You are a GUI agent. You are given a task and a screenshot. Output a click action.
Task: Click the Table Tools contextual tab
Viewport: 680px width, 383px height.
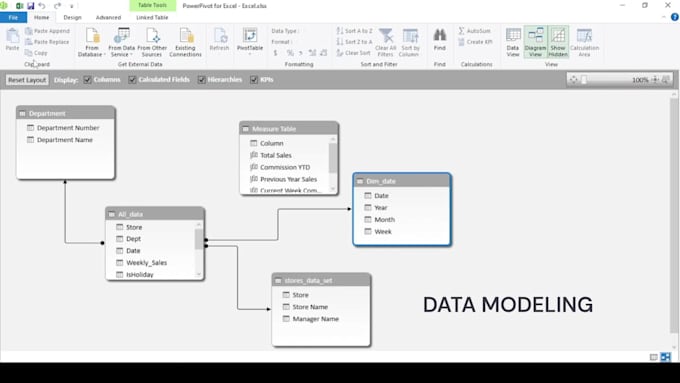coord(153,5)
